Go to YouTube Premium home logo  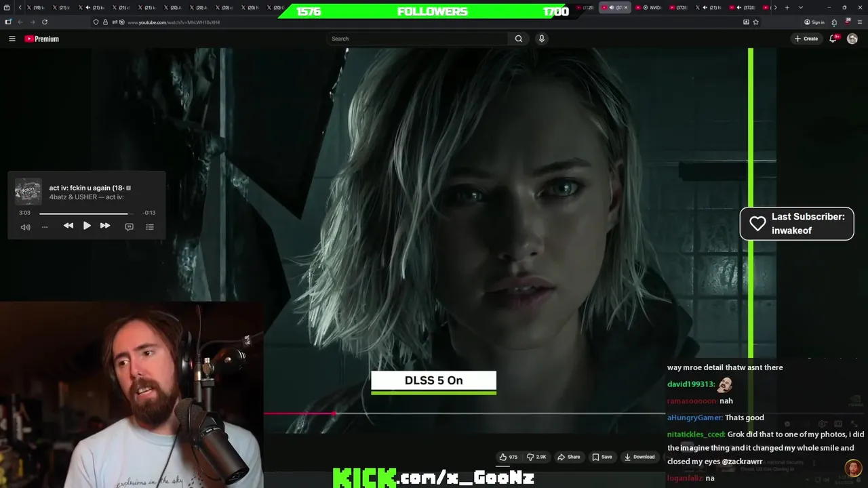(41, 39)
